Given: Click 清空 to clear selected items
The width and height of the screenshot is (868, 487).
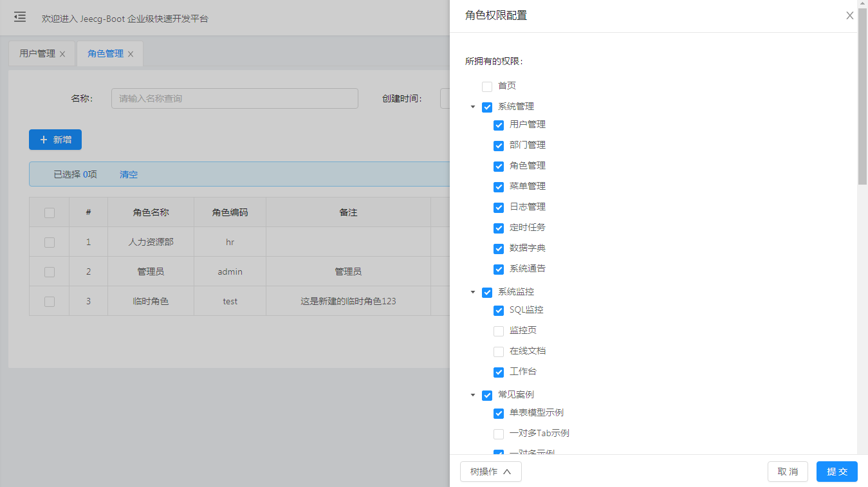Looking at the screenshot, I should [x=128, y=174].
